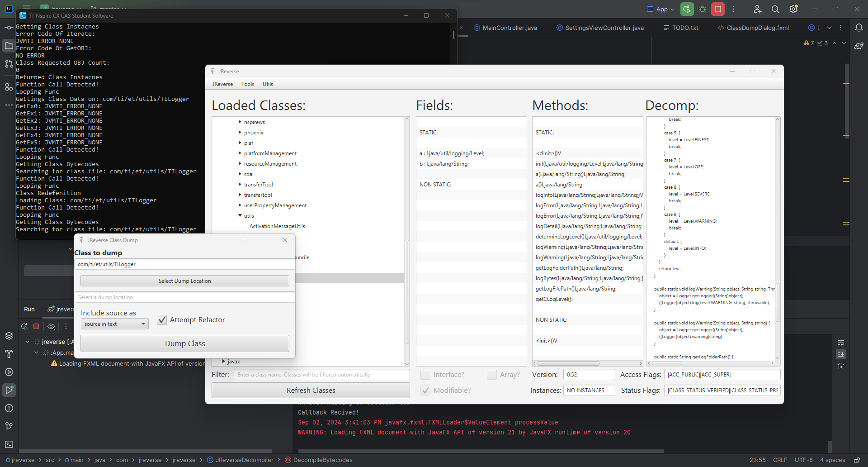Expand the transferTool package node
868x467 pixels.
pos(240,185)
